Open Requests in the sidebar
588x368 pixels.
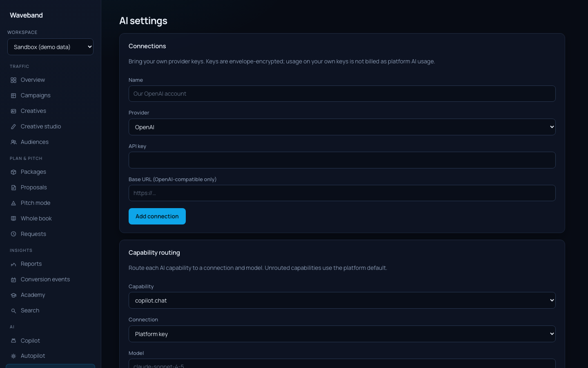point(50,234)
